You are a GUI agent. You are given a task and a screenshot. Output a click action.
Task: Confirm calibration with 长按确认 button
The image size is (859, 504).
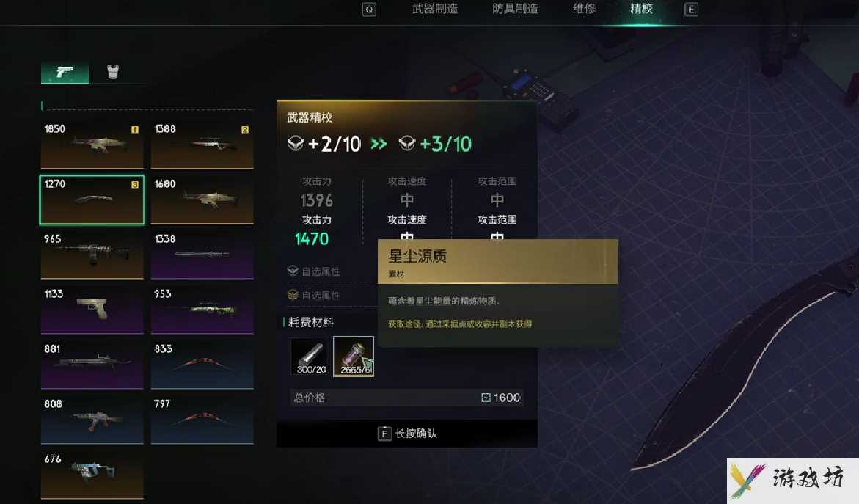click(407, 434)
